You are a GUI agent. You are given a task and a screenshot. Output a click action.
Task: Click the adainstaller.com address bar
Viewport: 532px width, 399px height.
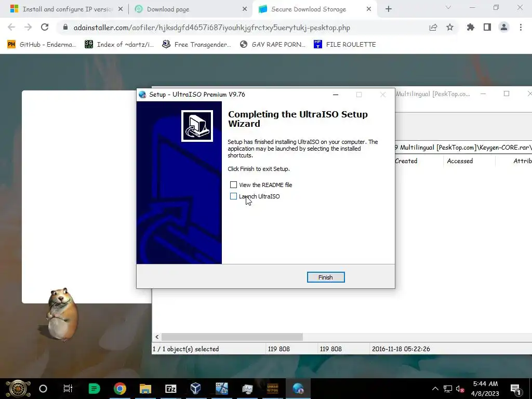point(212,28)
